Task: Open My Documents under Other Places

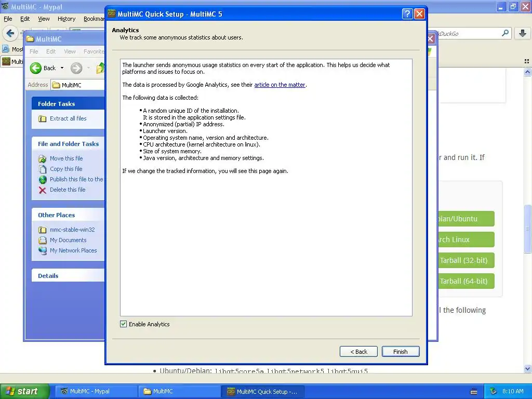Action: click(68, 240)
